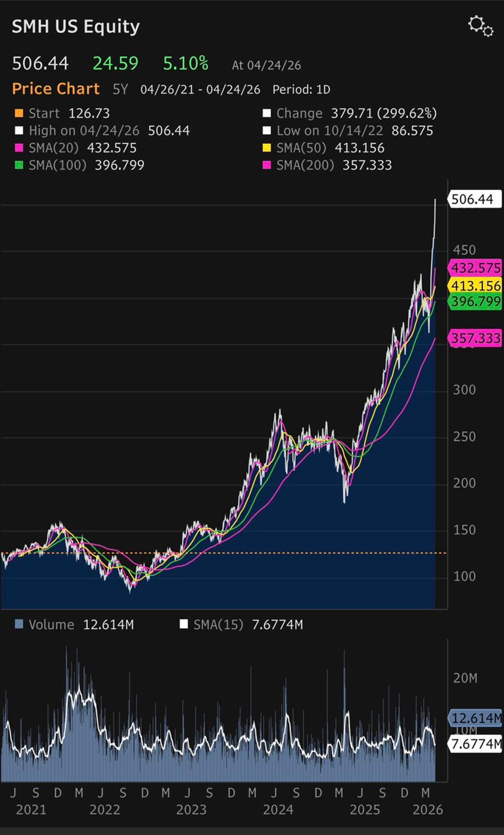Click the Volume blue legend square
Screen dimensions: 504x835
[x=19, y=624]
